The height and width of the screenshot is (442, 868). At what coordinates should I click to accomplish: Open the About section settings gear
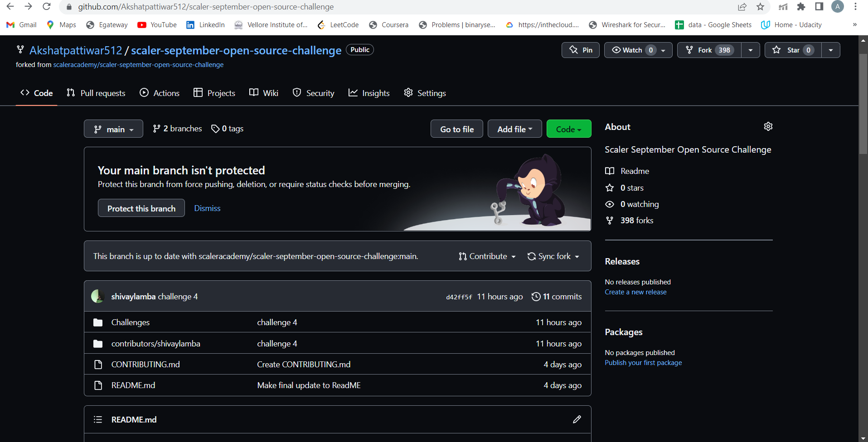[768, 126]
